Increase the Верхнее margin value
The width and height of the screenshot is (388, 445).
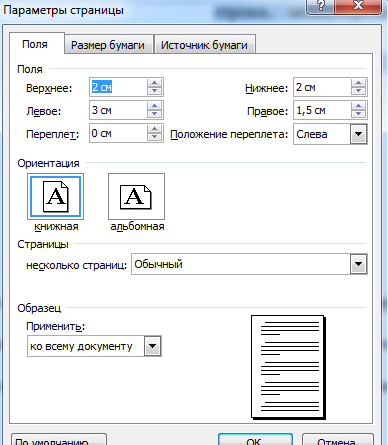tap(154, 83)
